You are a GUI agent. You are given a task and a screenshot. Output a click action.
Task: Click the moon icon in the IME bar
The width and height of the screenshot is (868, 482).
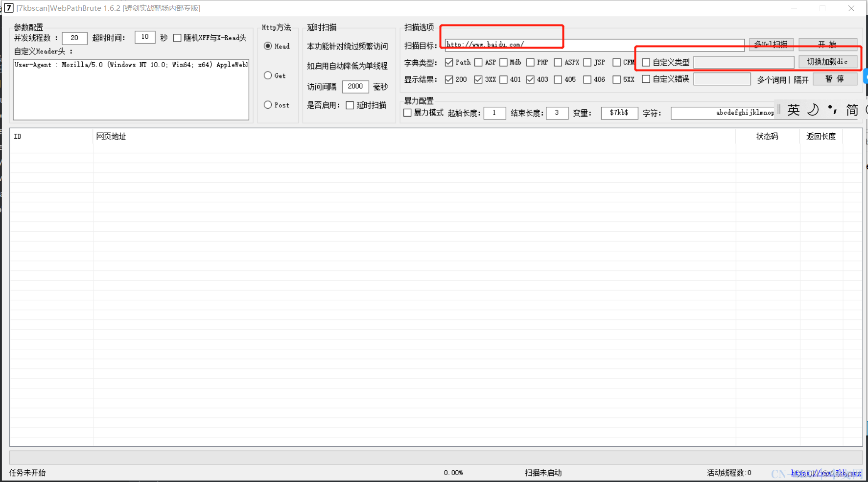[813, 110]
